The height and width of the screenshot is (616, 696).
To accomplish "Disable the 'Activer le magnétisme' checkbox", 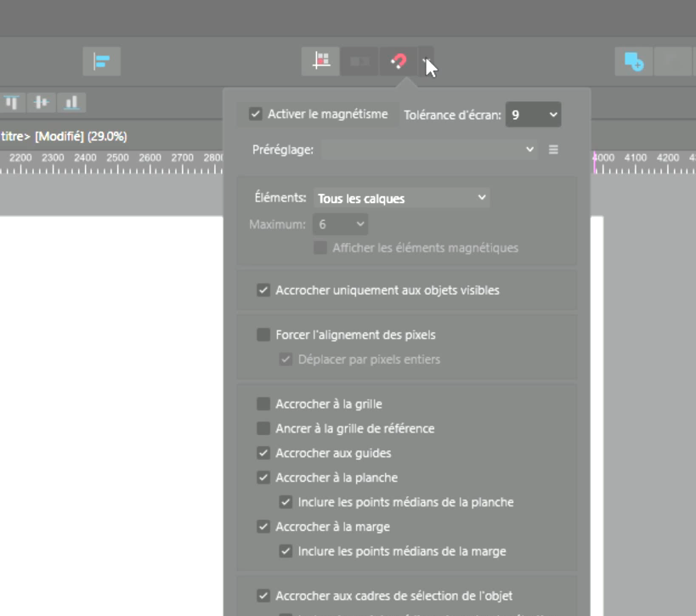I will (x=255, y=114).
